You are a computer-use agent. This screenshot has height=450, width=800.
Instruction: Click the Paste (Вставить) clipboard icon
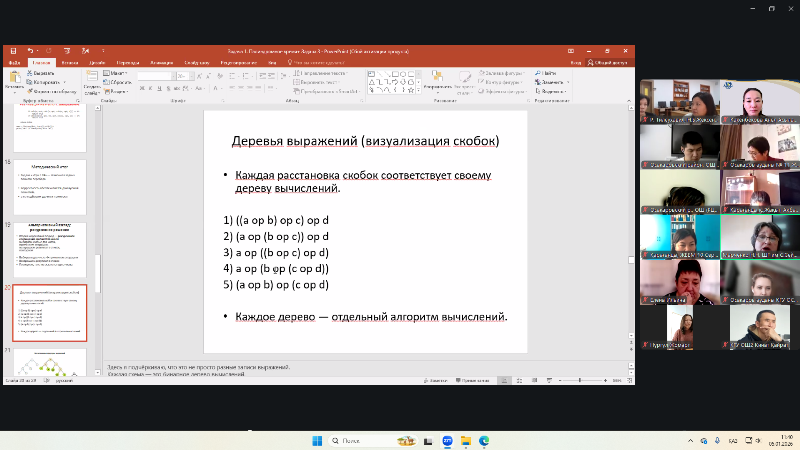click(x=12, y=79)
